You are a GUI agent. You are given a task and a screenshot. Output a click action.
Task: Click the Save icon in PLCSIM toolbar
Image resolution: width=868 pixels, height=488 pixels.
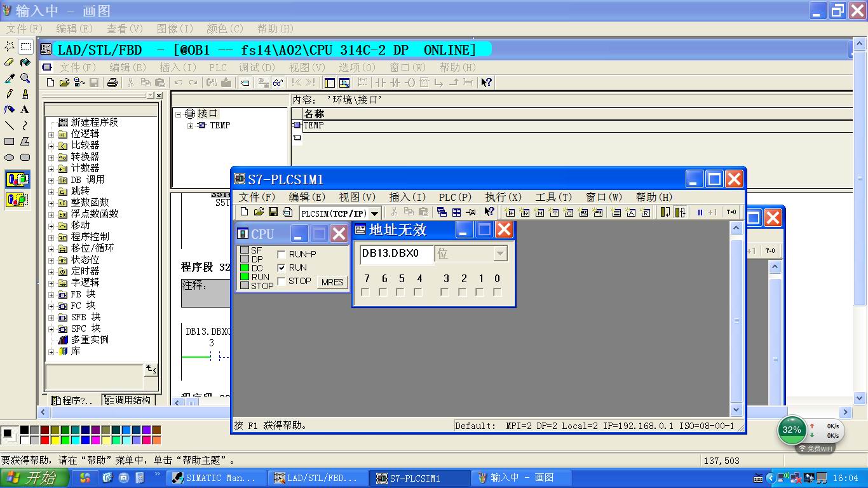click(273, 212)
